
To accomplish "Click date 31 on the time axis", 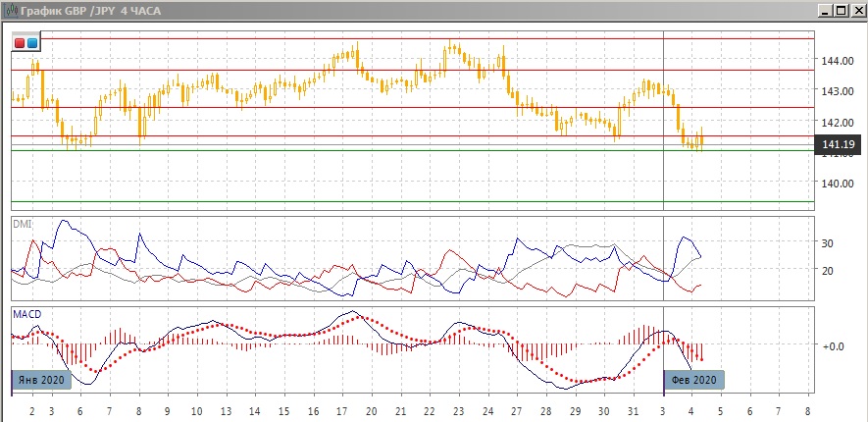I will coord(633,411).
